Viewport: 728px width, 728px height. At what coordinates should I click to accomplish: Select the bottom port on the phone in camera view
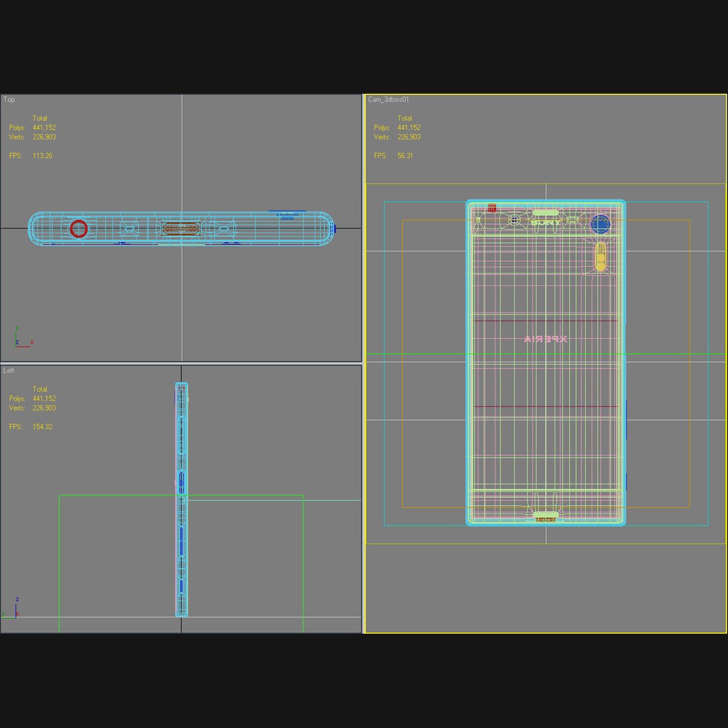(x=546, y=516)
